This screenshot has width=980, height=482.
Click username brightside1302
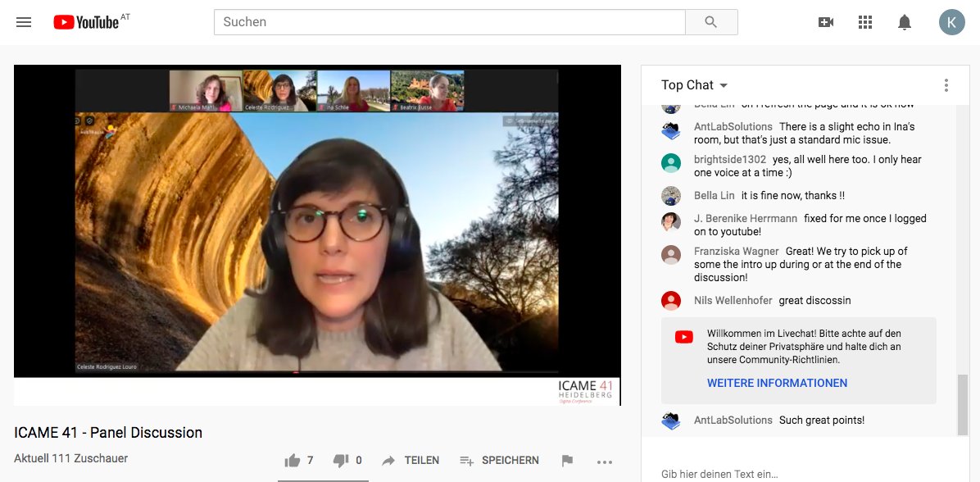pos(729,159)
